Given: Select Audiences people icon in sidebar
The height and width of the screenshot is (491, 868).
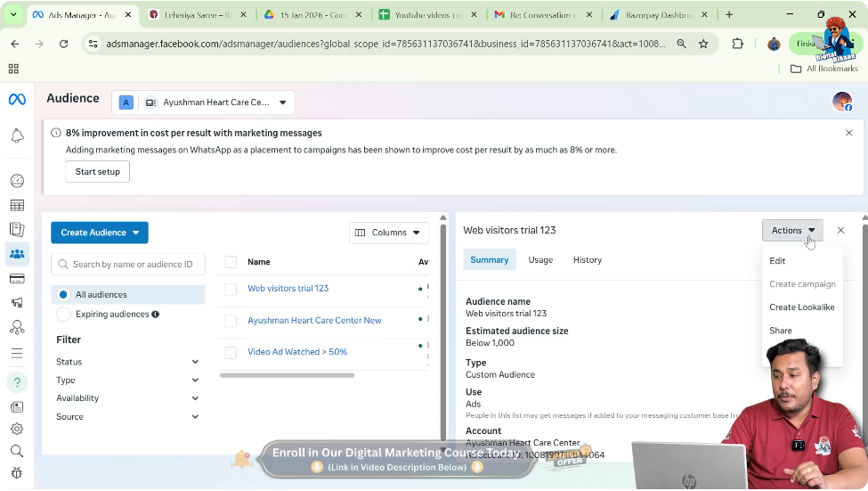Looking at the screenshot, I should click(x=17, y=254).
